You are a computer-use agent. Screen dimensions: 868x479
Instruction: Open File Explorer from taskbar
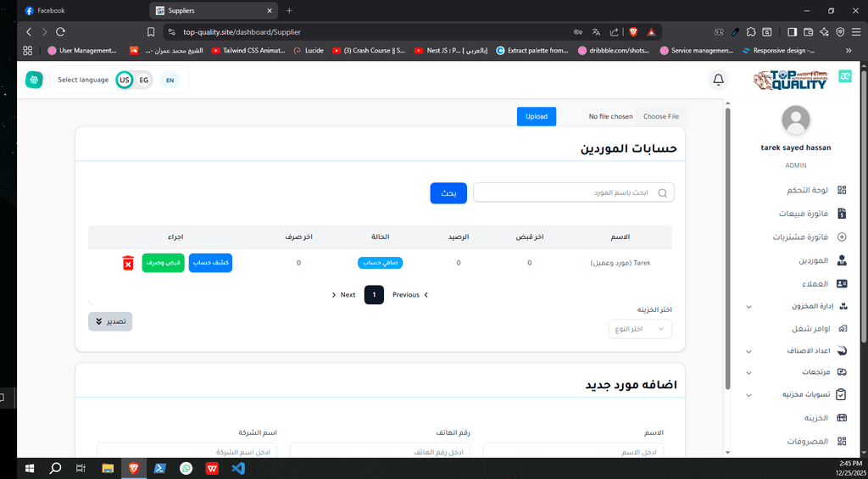tap(107, 469)
